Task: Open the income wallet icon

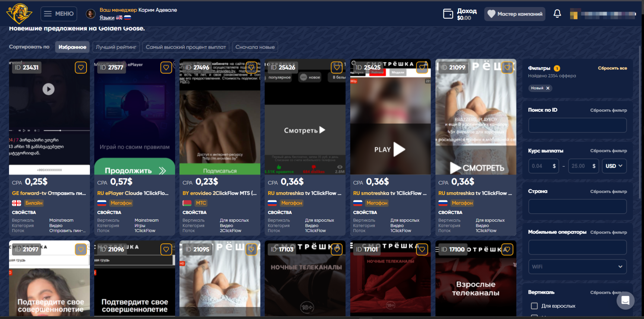Action: (x=448, y=14)
